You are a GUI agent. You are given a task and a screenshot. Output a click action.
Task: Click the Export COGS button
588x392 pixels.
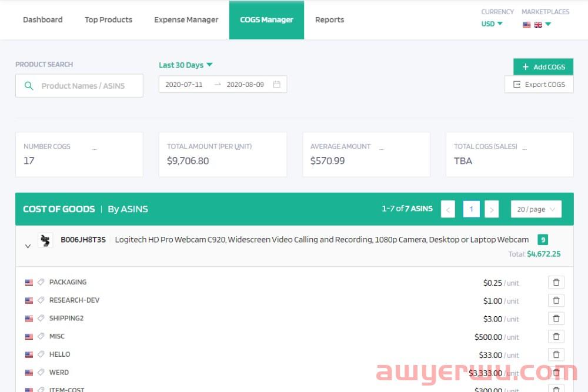[x=539, y=85]
